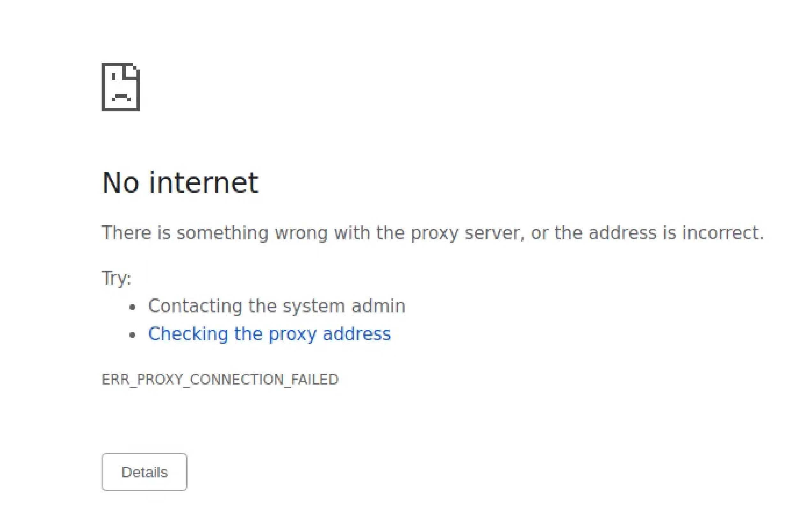This screenshot has height=532, width=799.
Task: Click the border of the sad document icon
Action: 104,86
